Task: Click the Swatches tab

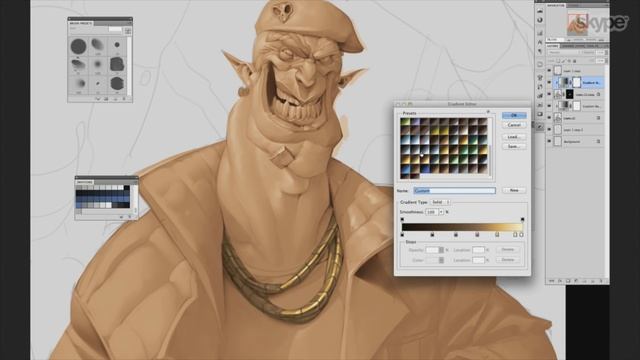Action: click(85, 182)
